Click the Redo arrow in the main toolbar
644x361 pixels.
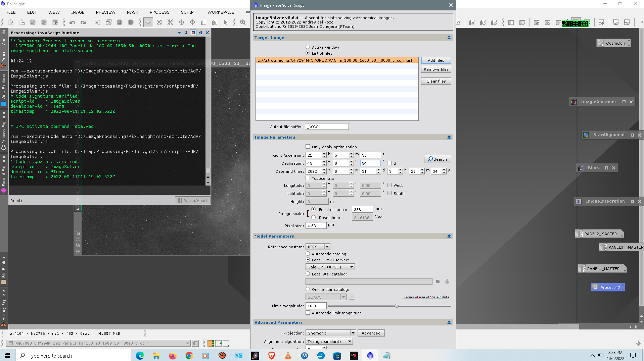coord(83,22)
